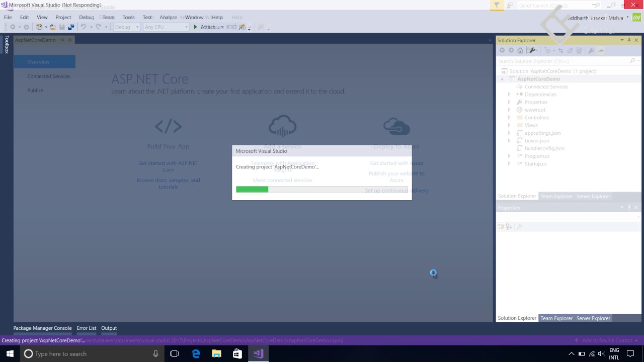The image size is (644, 362).
Task: Collapse AspNetCoreDemo project node
Action: [502, 79]
